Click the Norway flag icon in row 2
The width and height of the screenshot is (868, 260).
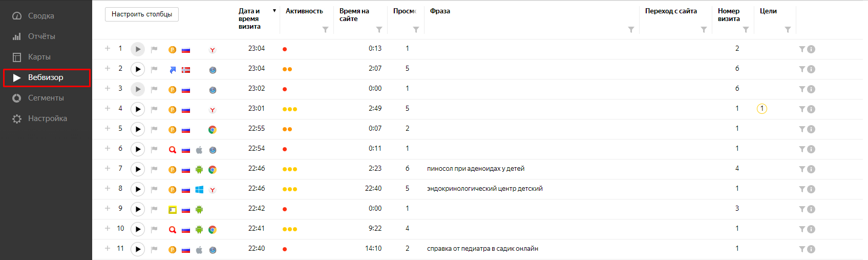(x=186, y=70)
